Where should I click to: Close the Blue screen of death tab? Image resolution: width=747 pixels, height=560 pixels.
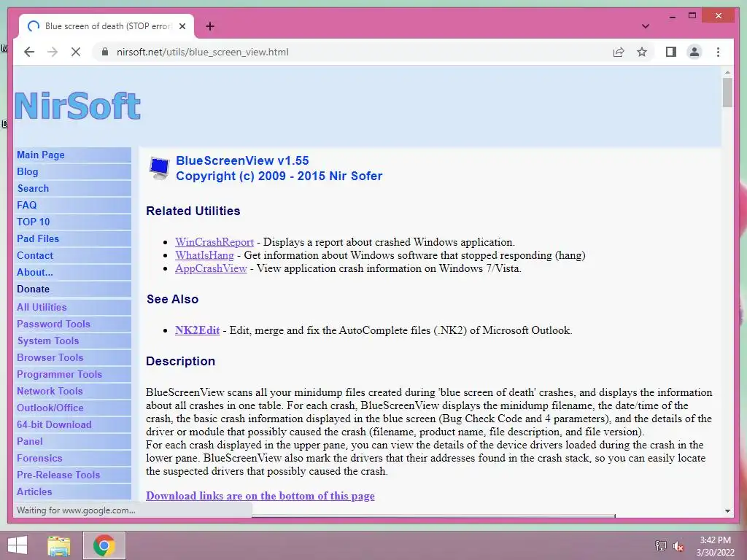[x=182, y=26]
